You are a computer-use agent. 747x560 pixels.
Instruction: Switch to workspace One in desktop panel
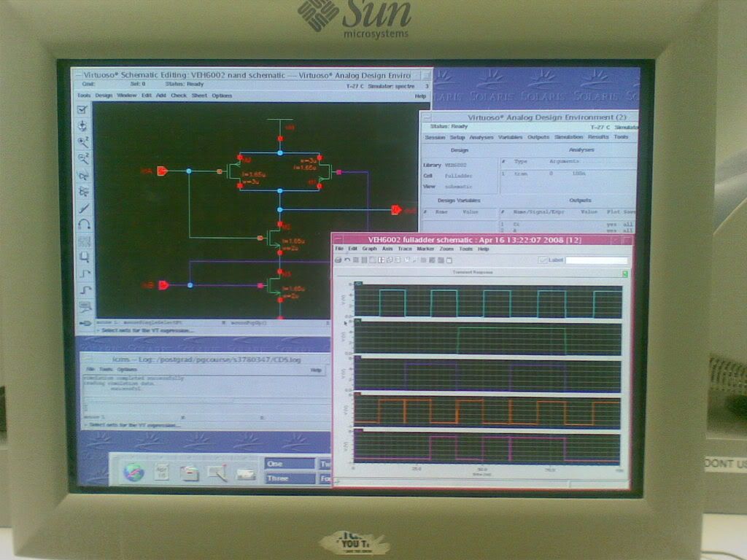[x=290, y=463]
